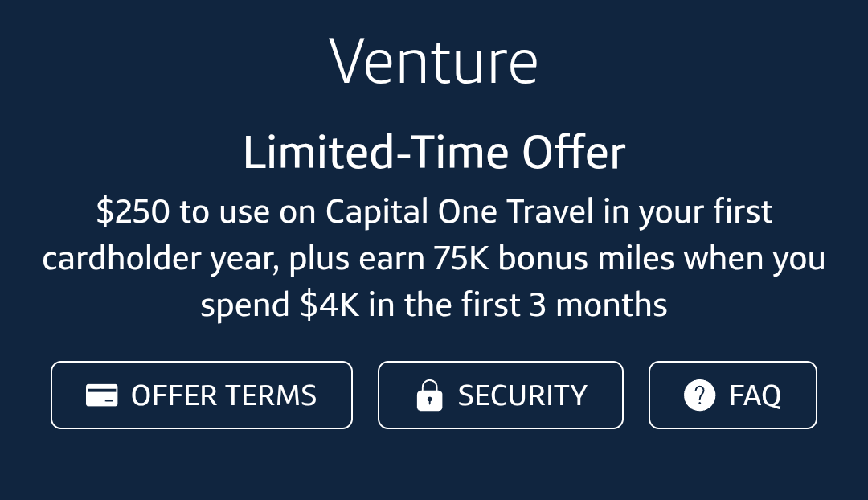Click the Venture heading
This screenshot has height=500, width=868.
tap(434, 60)
